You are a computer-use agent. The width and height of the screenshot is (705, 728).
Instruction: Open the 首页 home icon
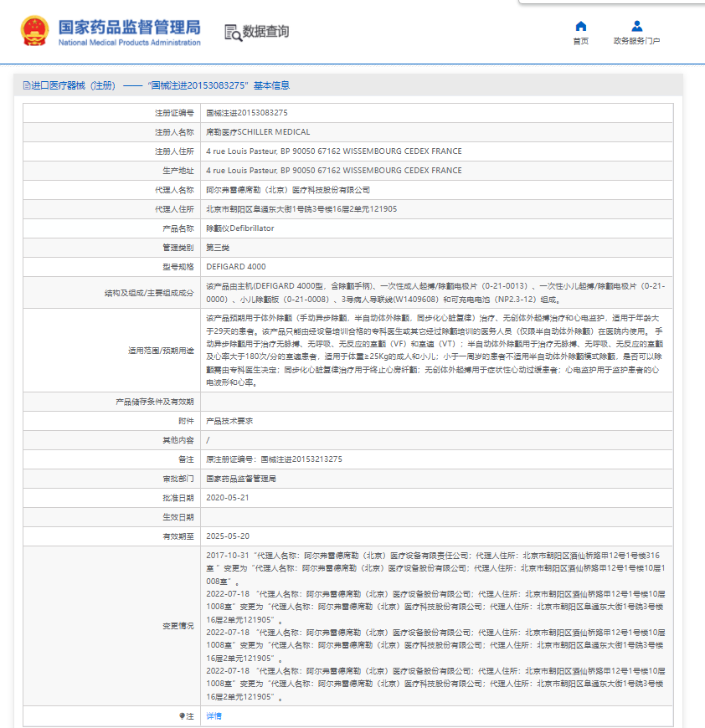[580, 26]
